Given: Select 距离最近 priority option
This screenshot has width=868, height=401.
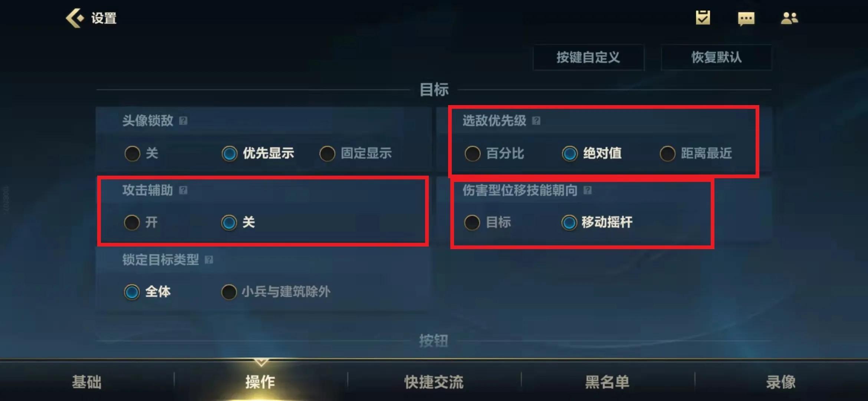Looking at the screenshot, I should coord(696,153).
